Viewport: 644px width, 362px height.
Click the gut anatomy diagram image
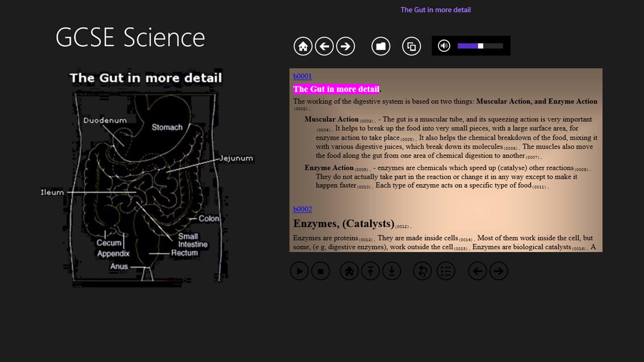click(146, 179)
